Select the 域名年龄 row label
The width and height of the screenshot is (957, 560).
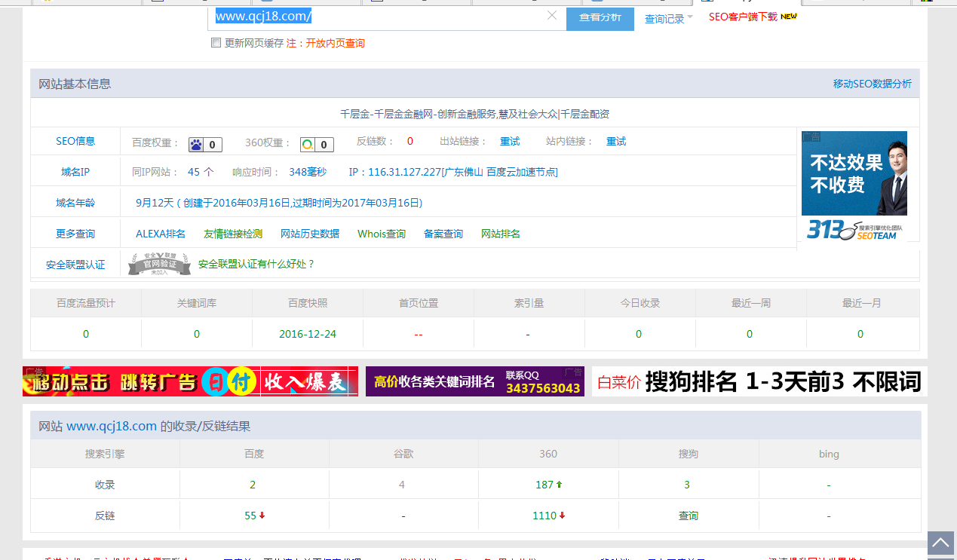[75, 203]
